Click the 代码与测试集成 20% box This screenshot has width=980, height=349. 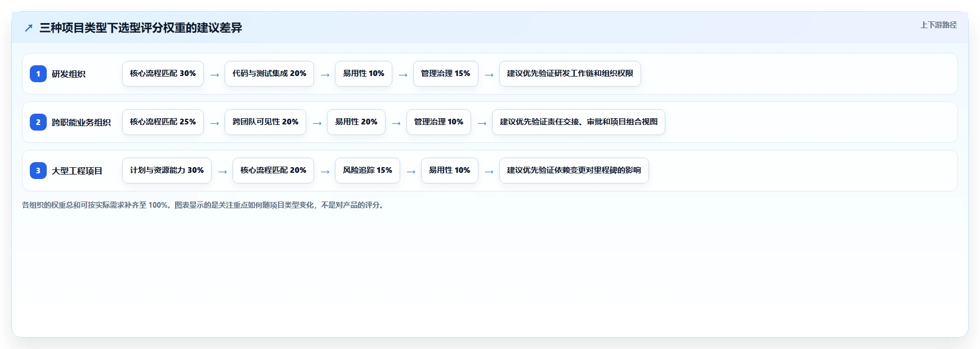pyautogui.click(x=269, y=74)
